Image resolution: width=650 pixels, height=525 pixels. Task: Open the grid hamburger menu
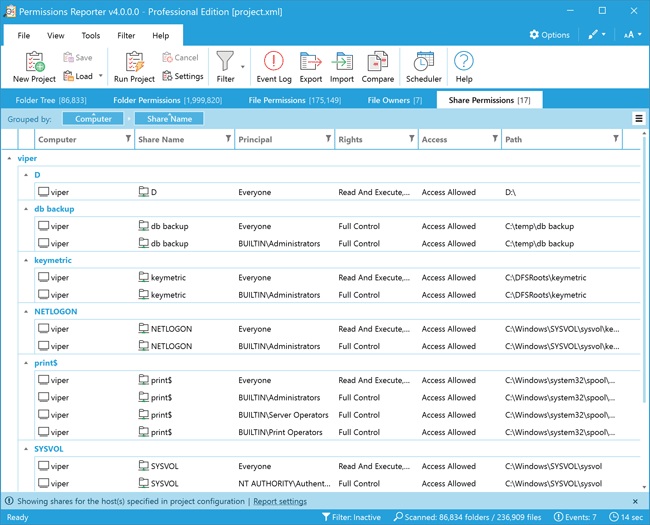pos(639,119)
